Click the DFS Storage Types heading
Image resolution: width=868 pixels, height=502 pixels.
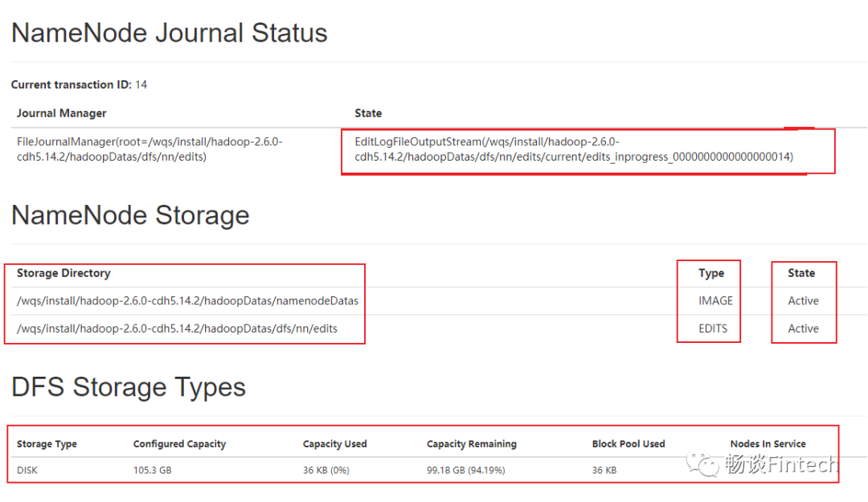tap(129, 387)
